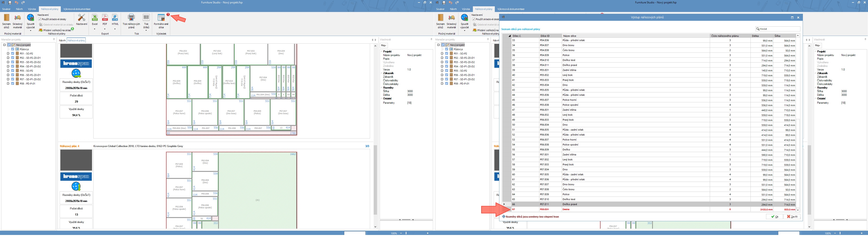Open the dropdown arrow under Excel
The height and width of the screenshot is (244, 868).
click(95, 29)
